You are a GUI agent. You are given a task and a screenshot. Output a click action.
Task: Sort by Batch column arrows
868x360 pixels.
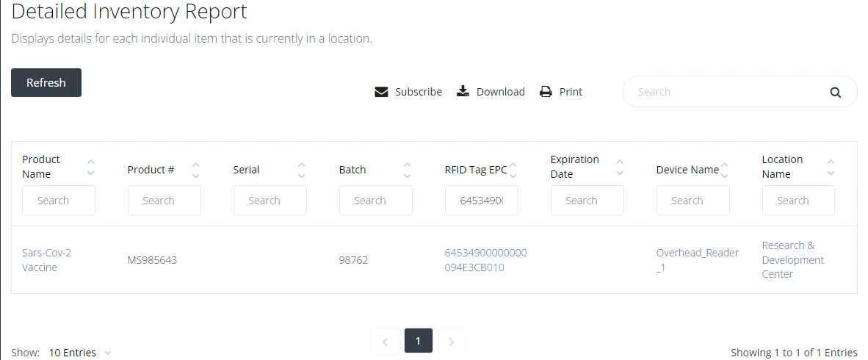[408, 170]
